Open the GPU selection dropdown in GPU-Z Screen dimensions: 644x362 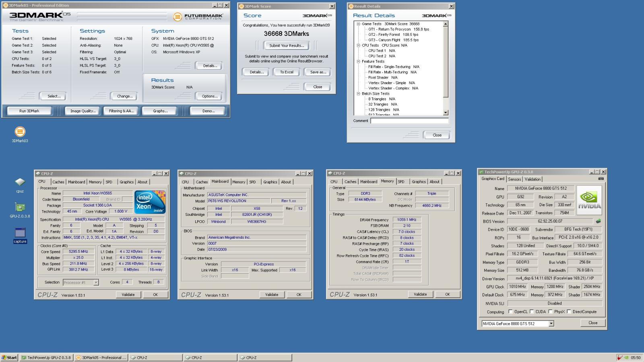click(x=551, y=324)
